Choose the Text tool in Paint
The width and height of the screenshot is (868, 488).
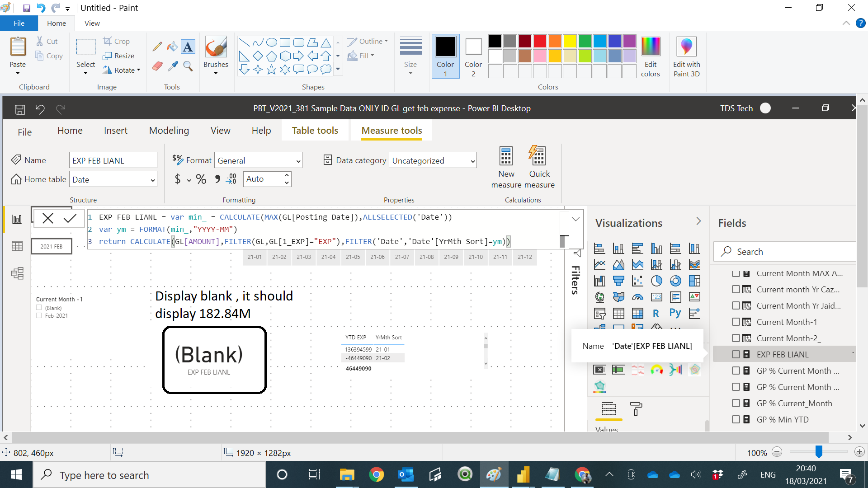click(x=188, y=46)
